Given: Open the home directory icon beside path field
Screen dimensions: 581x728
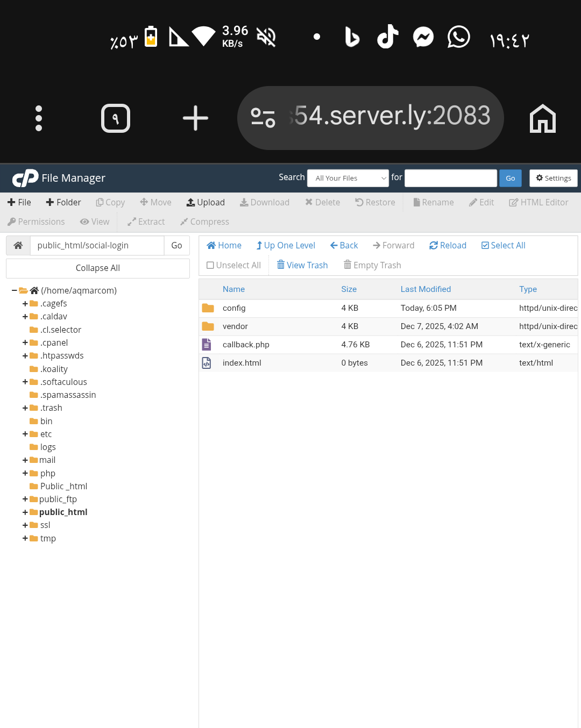Looking at the screenshot, I should (18, 246).
